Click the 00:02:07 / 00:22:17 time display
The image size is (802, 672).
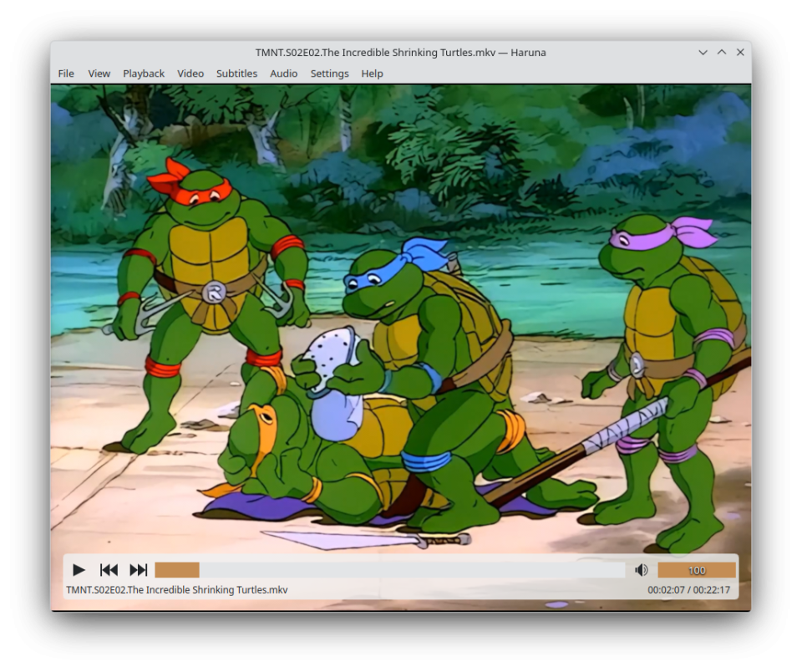click(x=688, y=590)
